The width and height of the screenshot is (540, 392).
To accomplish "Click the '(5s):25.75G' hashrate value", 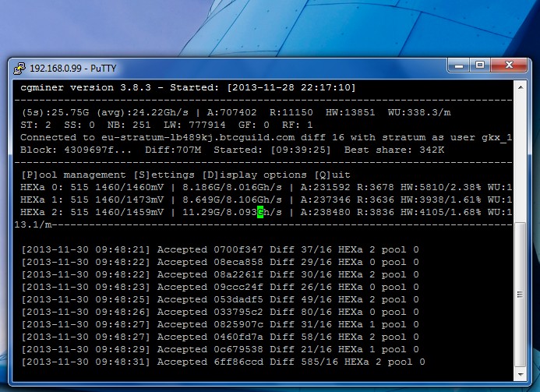I will pos(55,112).
